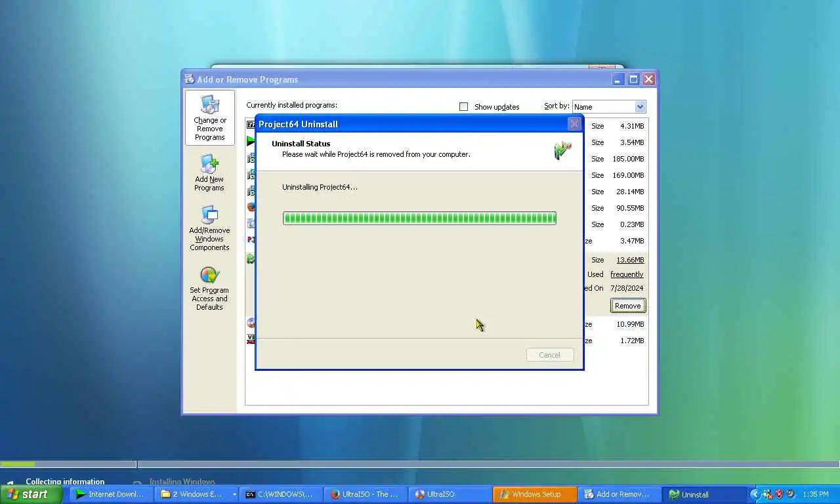Switch to UltraISO - The... Firefox taskbar button
840x504 pixels.
click(x=366, y=494)
